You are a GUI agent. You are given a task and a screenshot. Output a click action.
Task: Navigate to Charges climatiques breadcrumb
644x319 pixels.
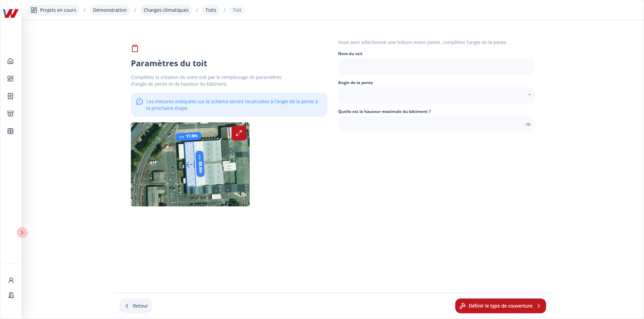pyautogui.click(x=166, y=10)
